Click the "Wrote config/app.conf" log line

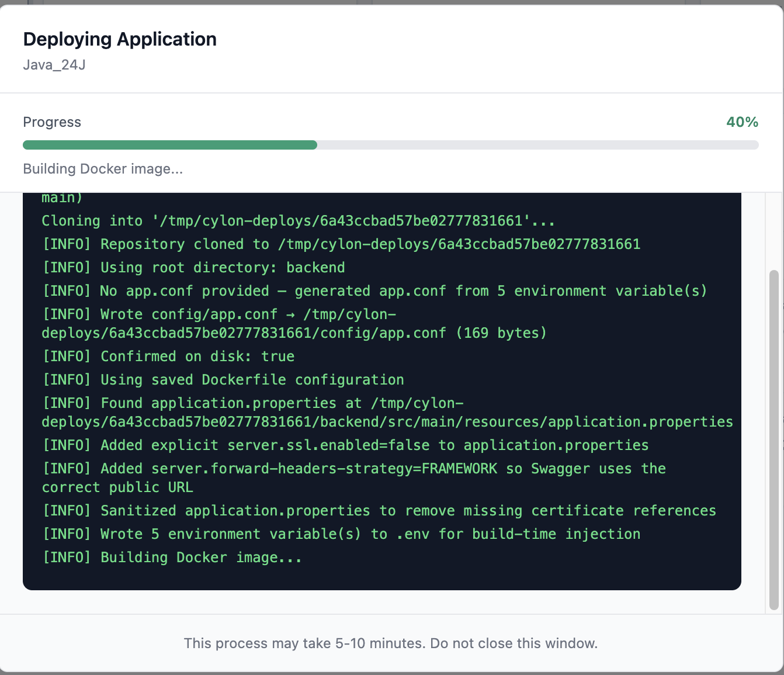[x=294, y=324]
